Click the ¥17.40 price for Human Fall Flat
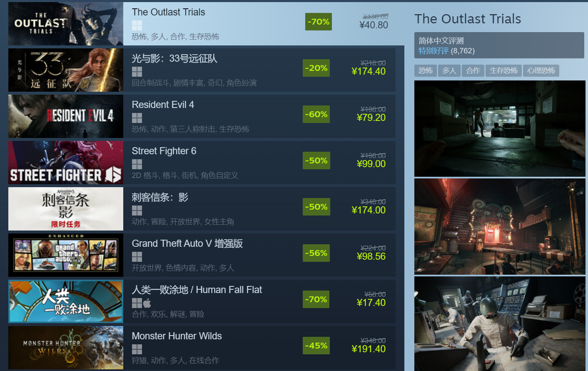 371,303
